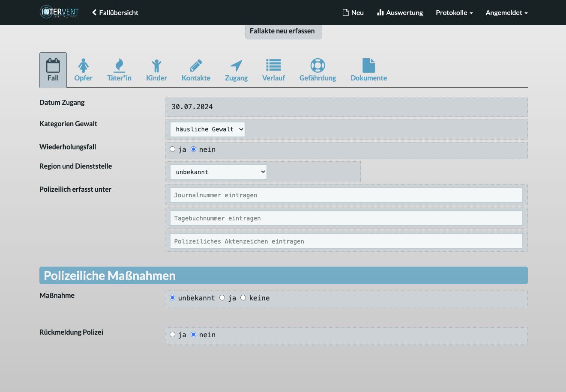Click the Kategorien Gewalt label

point(68,124)
